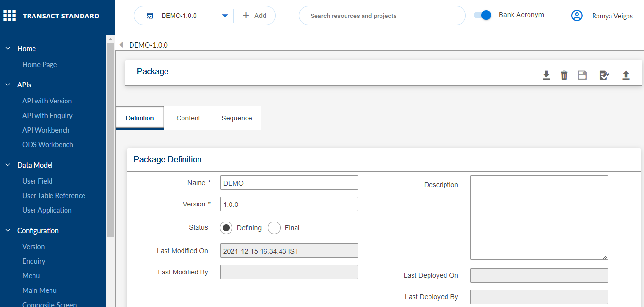
Task: Click the upload package icon
Action: 626,75
